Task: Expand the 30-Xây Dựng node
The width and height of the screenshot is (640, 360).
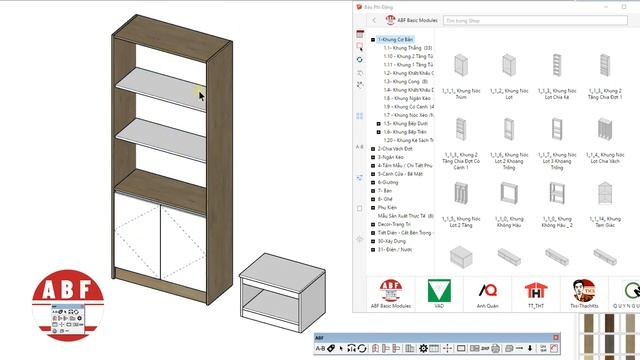Action: click(373, 241)
